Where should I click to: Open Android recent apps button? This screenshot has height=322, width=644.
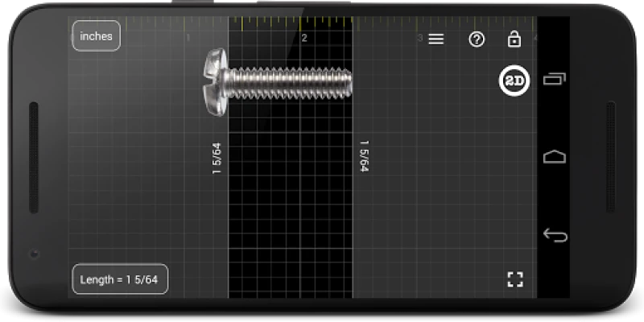pyautogui.click(x=555, y=78)
